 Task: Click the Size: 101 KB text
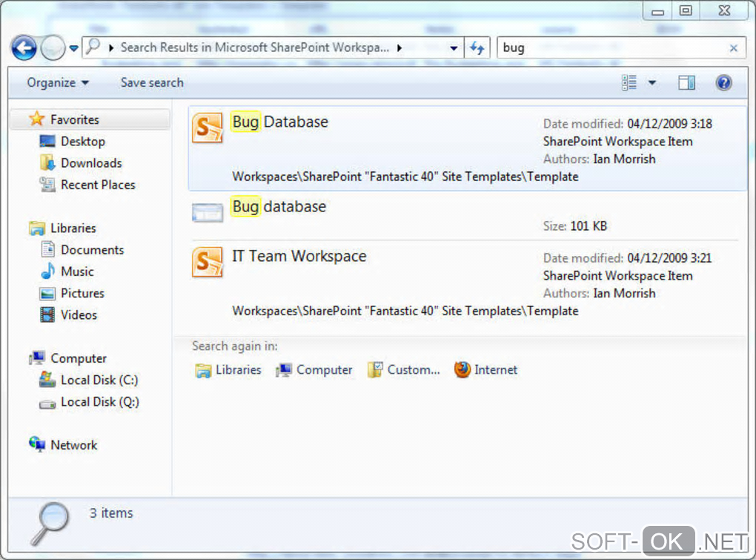[575, 226]
